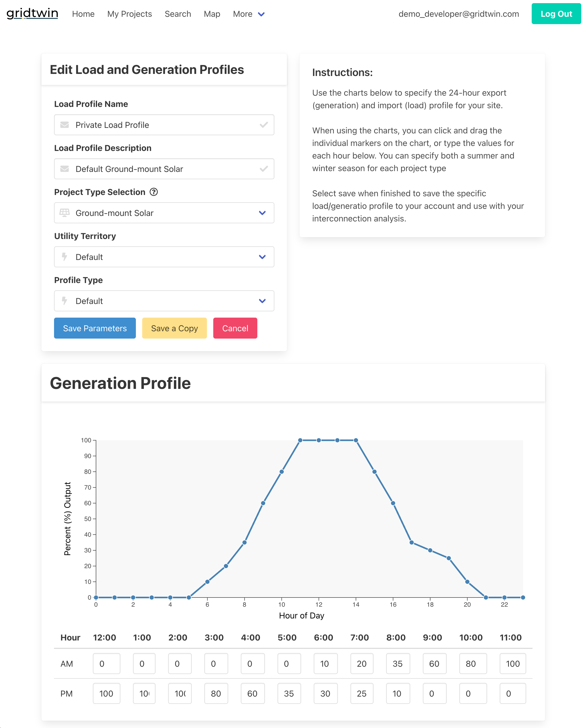Click the lightning bolt icon in Profile Type field
The image size is (586, 728).
(x=65, y=301)
